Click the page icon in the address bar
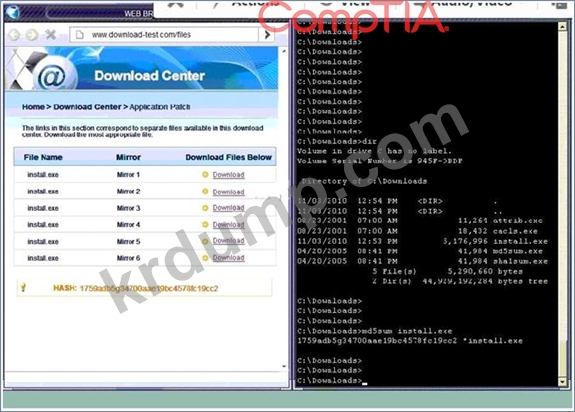Image resolution: width=575 pixels, height=412 pixels. pos(79,35)
